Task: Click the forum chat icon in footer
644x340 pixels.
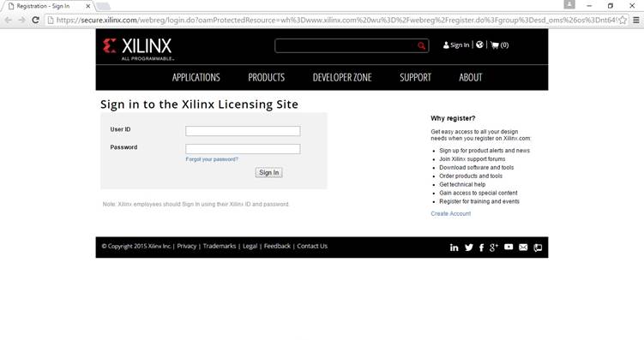Action: click(x=538, y=248)
